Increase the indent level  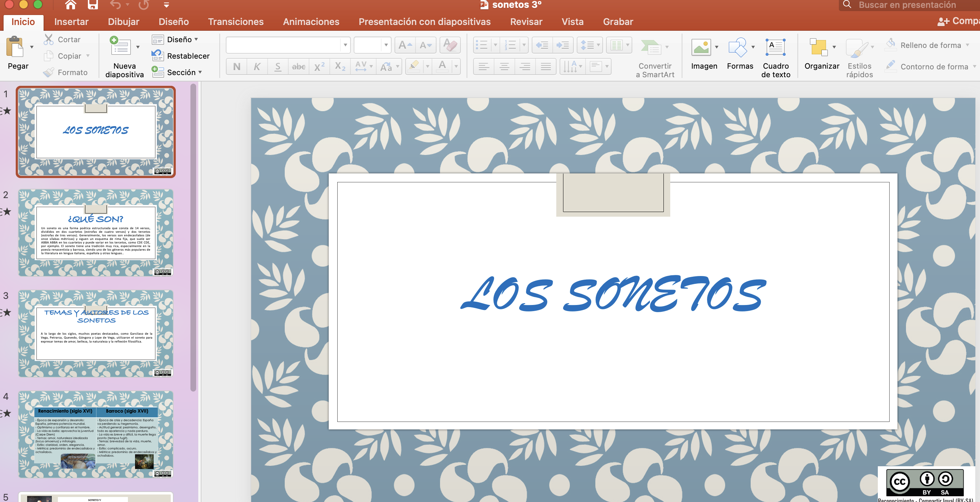pos(562,45)
